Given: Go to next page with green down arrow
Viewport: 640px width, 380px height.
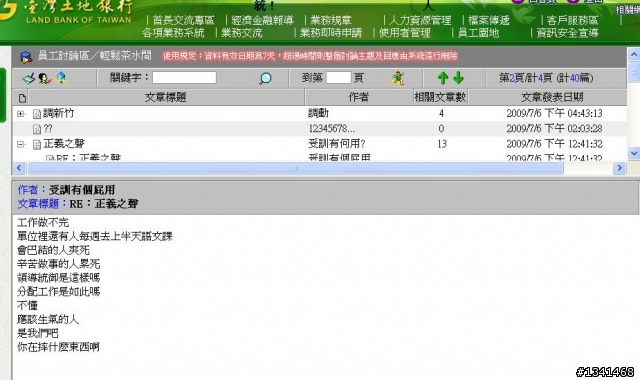Looking at the screenshot, I should click(x=458, y=78).
